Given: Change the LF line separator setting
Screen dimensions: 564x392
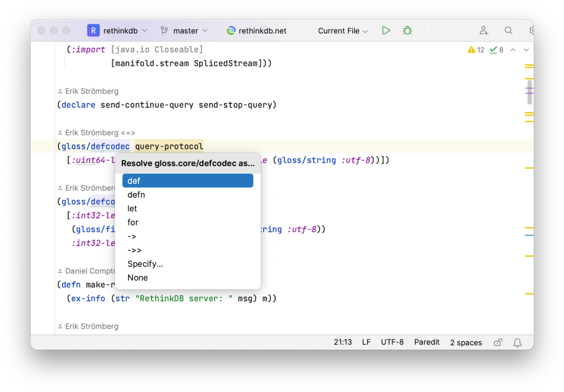Looking at the screenshot, I should pyautogui.click(x=366, y=342).
